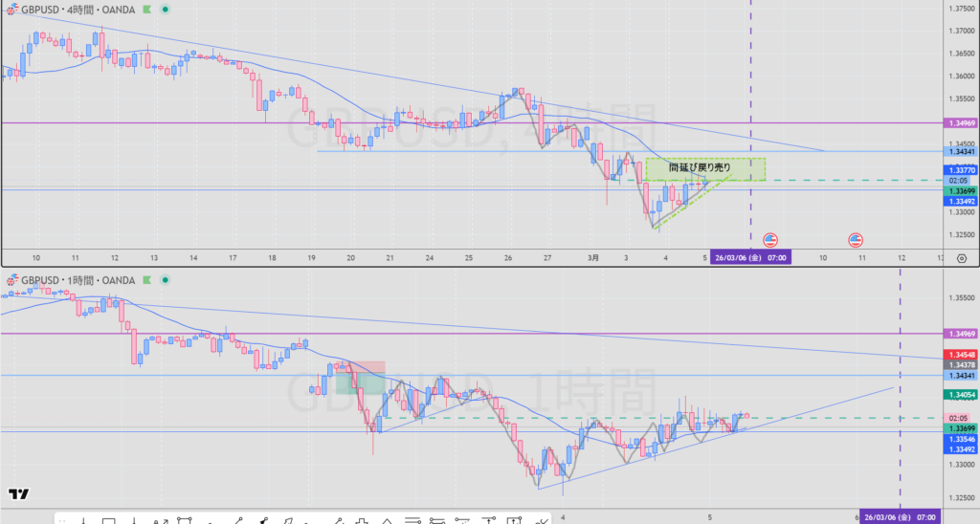Select the red-green position box on 1時間 chart
The image size is (980, 524).
(x=359, y=381)
